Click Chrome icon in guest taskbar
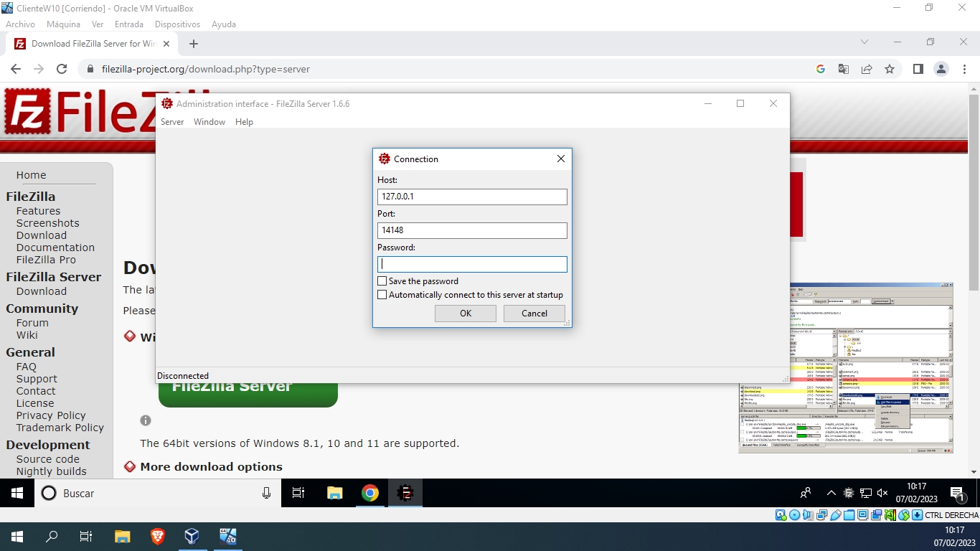980x551 pixels. pyautogui.click(x=370, y=493)
